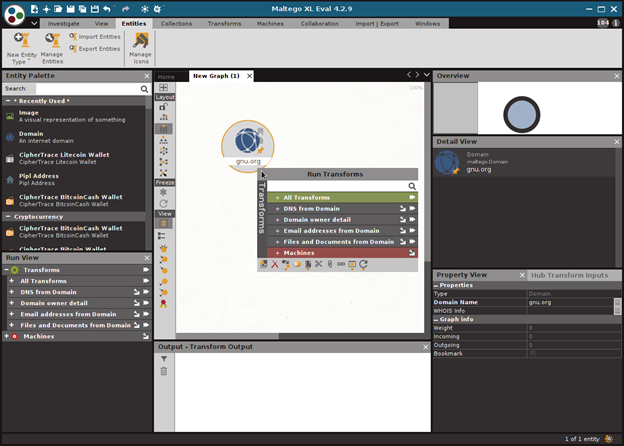Select the organic layout icon in graph sidebar
Screen dimensions: 624x446
[x=164, y=162]
